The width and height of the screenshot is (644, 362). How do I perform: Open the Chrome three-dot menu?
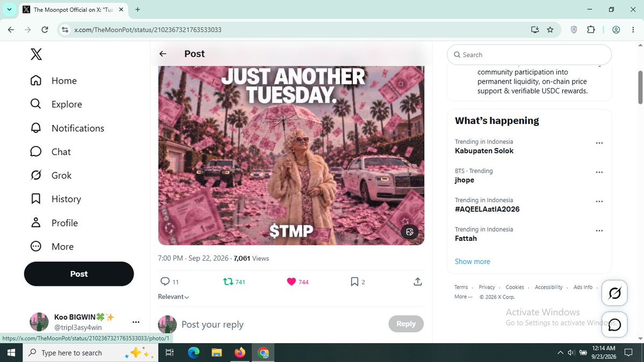tap(633, 30)
